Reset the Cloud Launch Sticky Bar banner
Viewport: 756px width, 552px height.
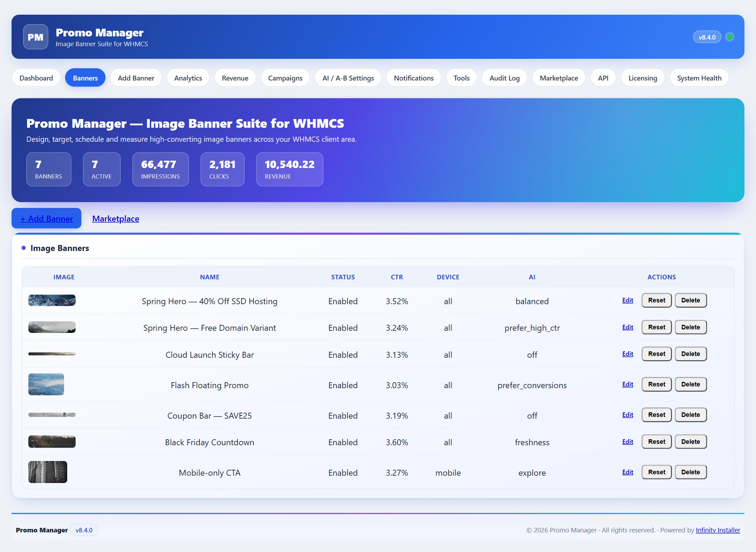657,354
